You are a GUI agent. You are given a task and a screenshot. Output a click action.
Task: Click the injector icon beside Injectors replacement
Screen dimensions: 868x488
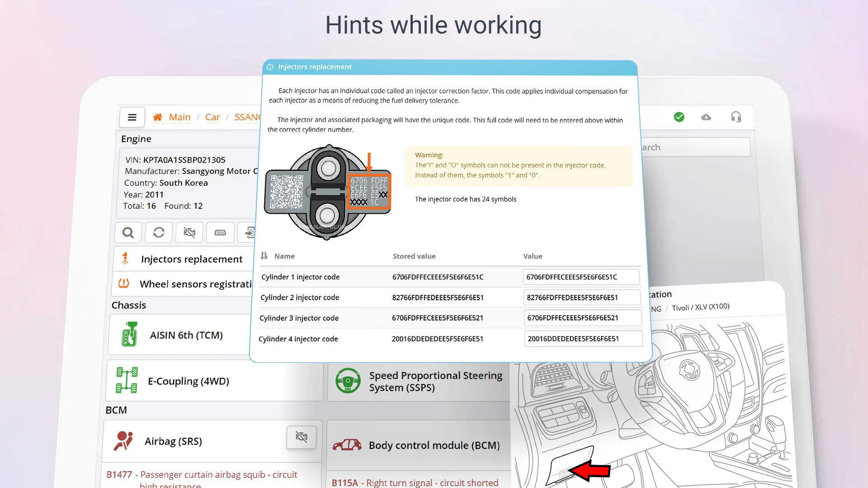pos(125,258)
